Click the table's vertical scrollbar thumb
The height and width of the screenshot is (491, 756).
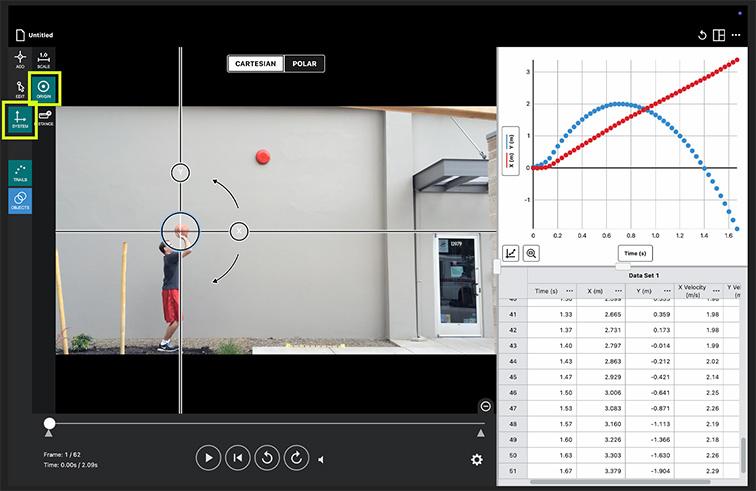743,457
